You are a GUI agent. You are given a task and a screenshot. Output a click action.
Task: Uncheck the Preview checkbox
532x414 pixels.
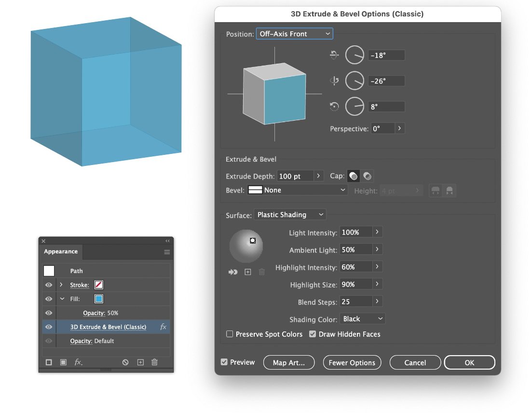pos(224,362)
